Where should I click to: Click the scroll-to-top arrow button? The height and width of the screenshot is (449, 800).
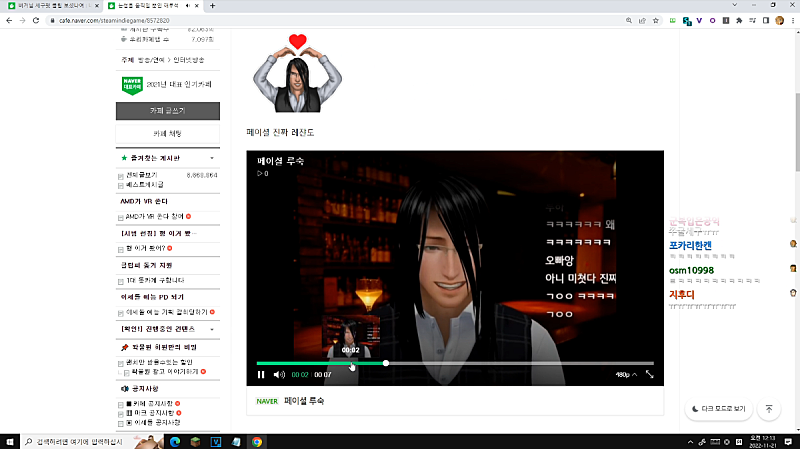[769, 409]
